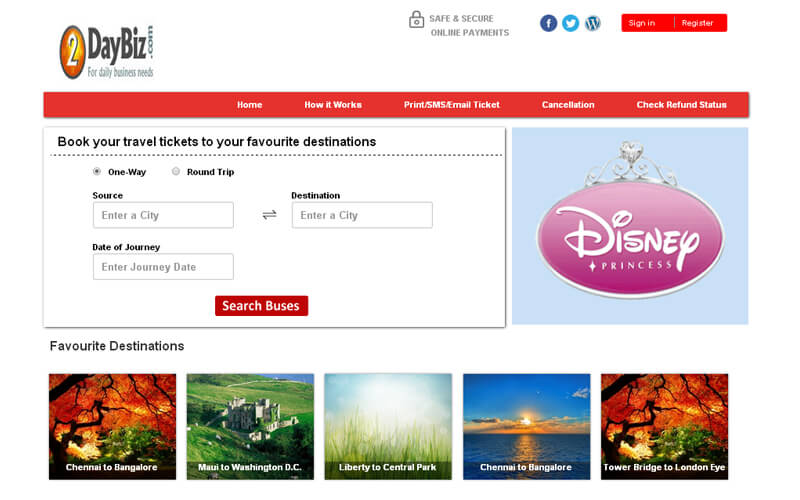
Task: Open the Twitter bird icon
Action: tap(570, 23)
